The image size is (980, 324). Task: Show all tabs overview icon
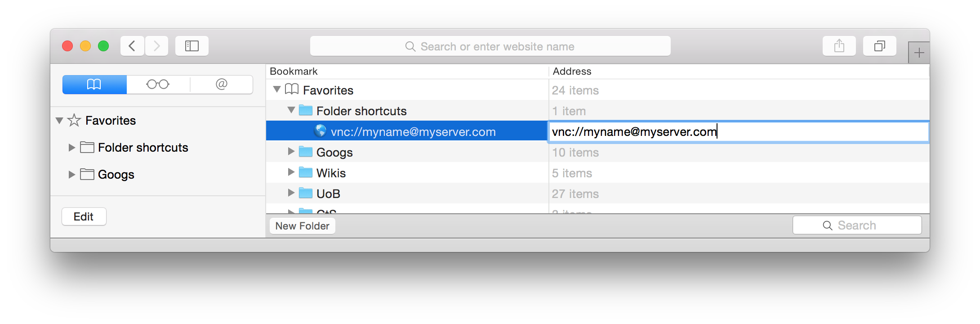(x=880, y=46)
